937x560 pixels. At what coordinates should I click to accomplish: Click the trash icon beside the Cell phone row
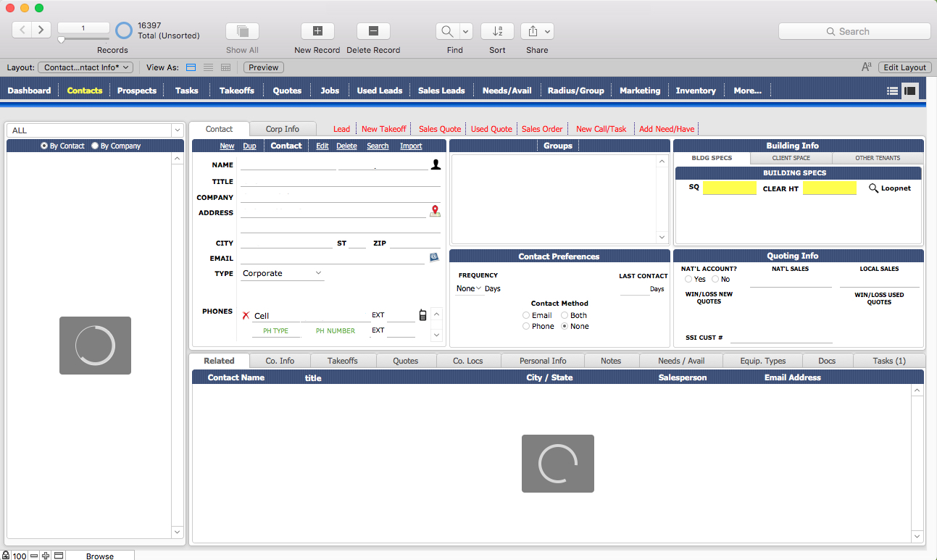click(x=422, y=314)
